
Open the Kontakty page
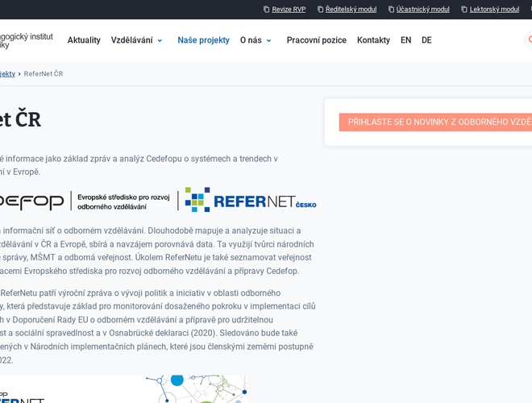coord(373,40)
